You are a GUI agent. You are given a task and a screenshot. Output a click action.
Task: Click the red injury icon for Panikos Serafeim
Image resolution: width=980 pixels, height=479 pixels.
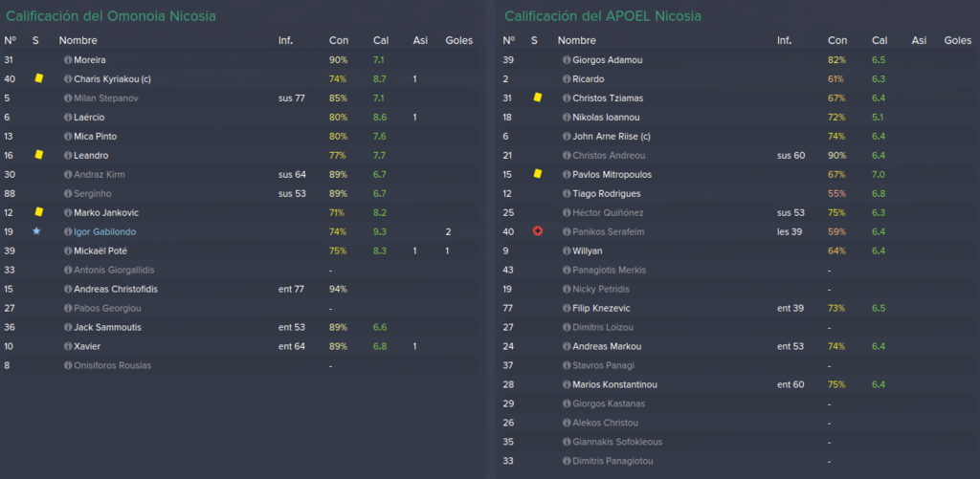(537, 231)
